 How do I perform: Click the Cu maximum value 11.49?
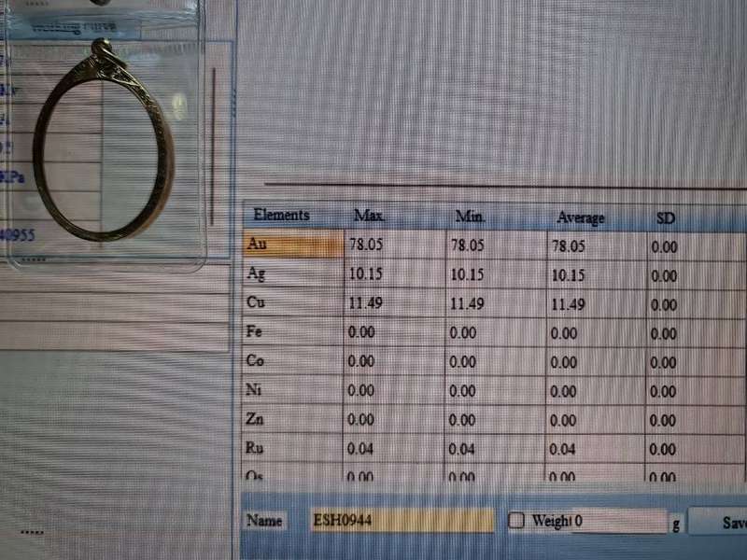point(366,303)
